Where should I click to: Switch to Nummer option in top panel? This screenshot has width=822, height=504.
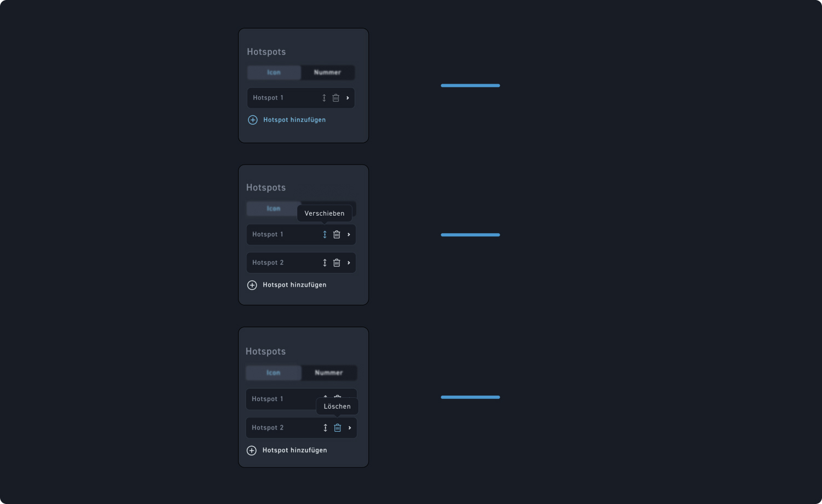point(327,72)
